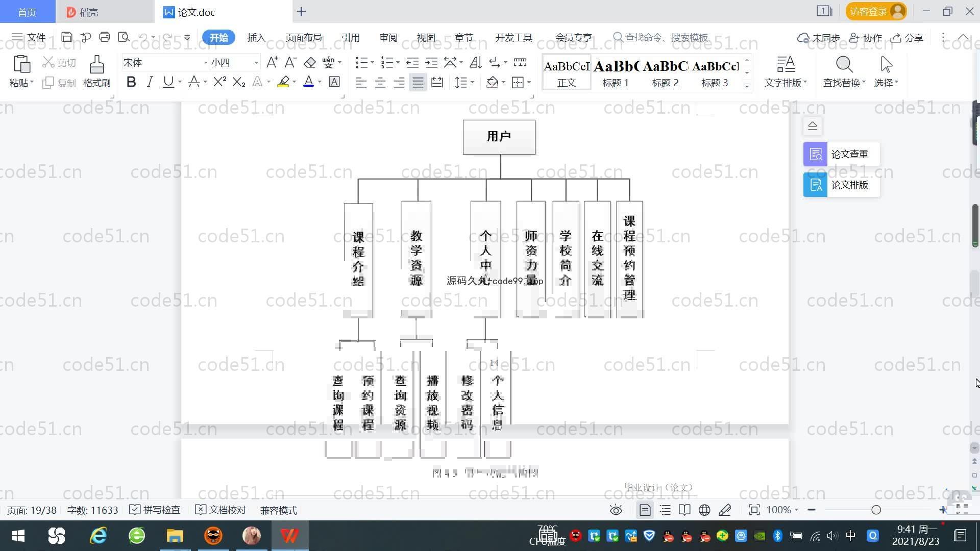The width and height of the screenshot is (980, 551).
Task: Open Find and Replace magnifier
Action: tap(844, 65)
